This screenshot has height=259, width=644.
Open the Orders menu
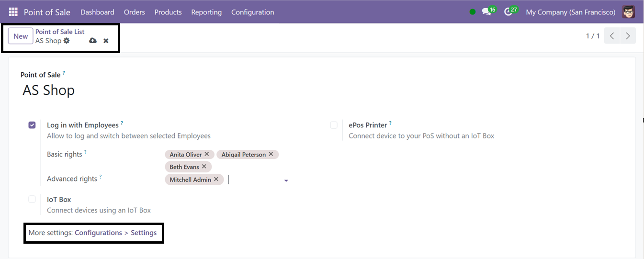click(x=134, y=12)
